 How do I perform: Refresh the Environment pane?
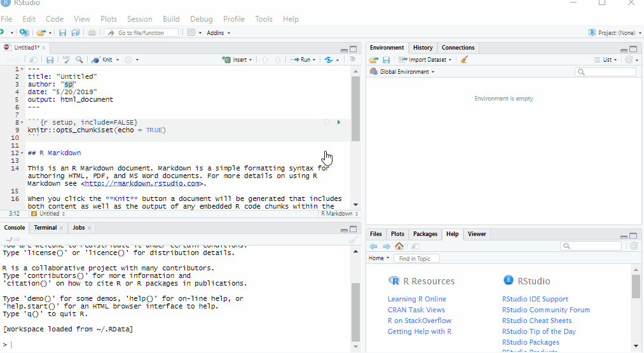629,60
